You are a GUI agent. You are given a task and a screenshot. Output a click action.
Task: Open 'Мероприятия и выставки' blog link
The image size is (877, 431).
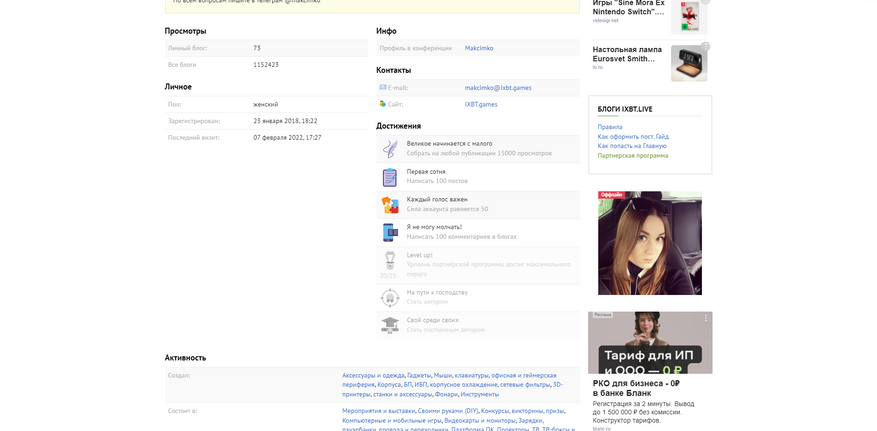[379, 411]
